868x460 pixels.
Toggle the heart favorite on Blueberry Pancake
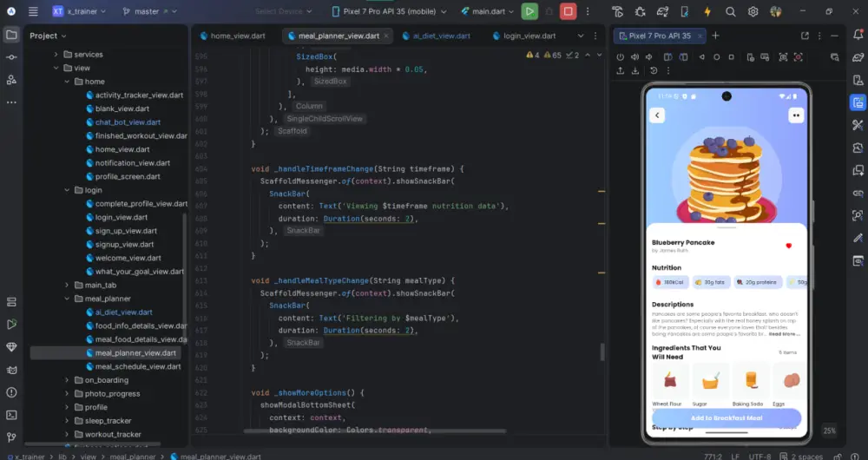[x=789, y=246]
